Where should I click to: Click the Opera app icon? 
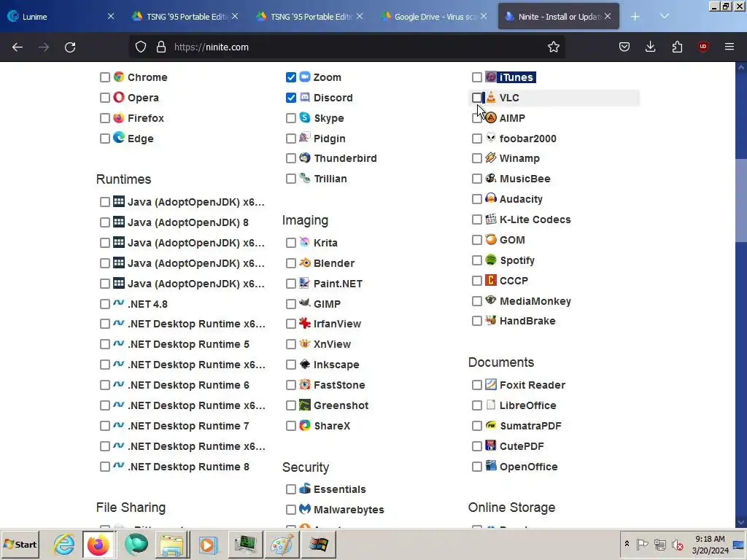tap(119, 97)
